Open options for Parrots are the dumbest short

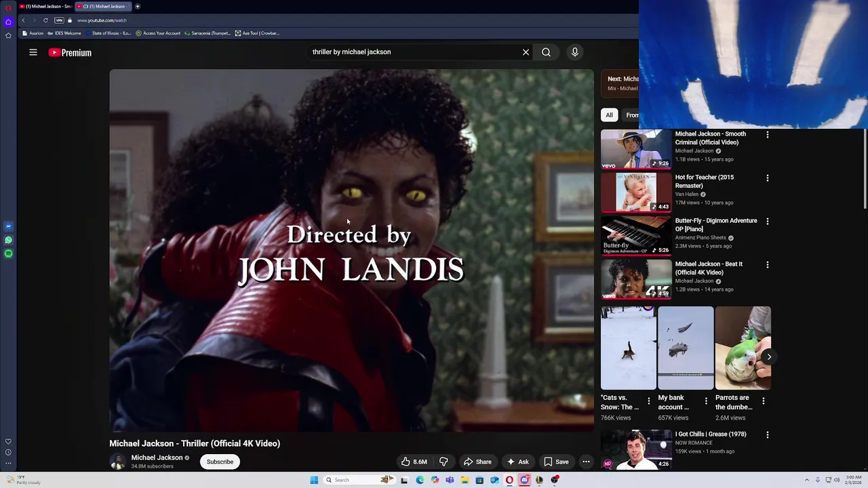pos(764,401)
